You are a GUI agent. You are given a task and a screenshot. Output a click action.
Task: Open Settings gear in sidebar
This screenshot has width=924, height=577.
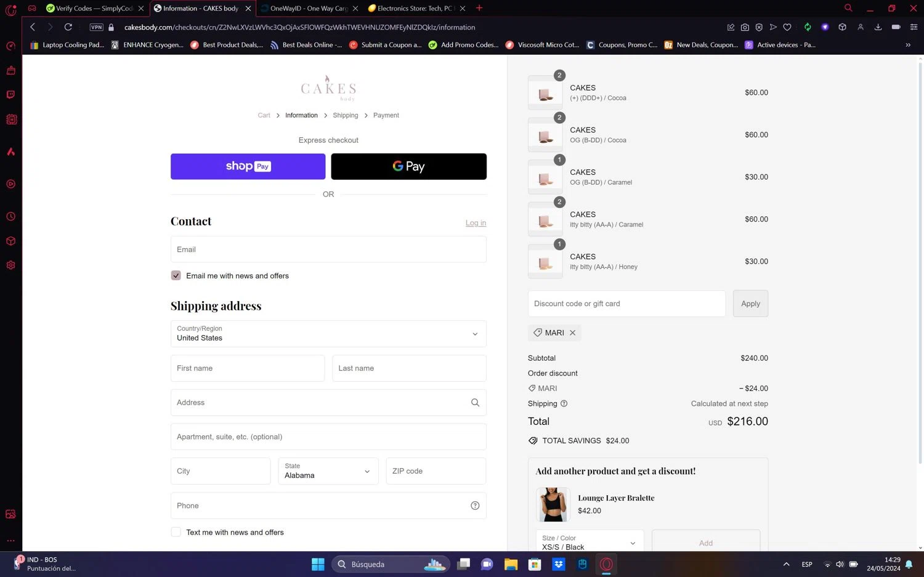point(10,265)
